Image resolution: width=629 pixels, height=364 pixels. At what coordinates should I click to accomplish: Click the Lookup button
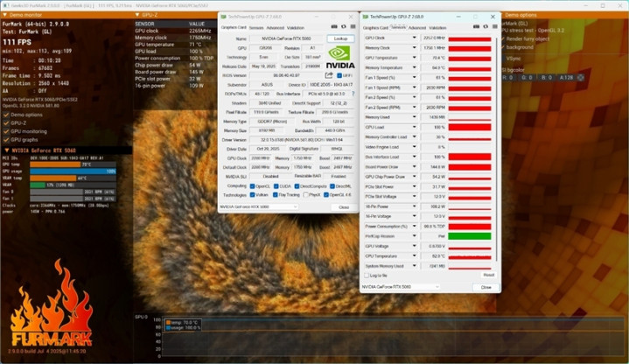pos(339,39)
